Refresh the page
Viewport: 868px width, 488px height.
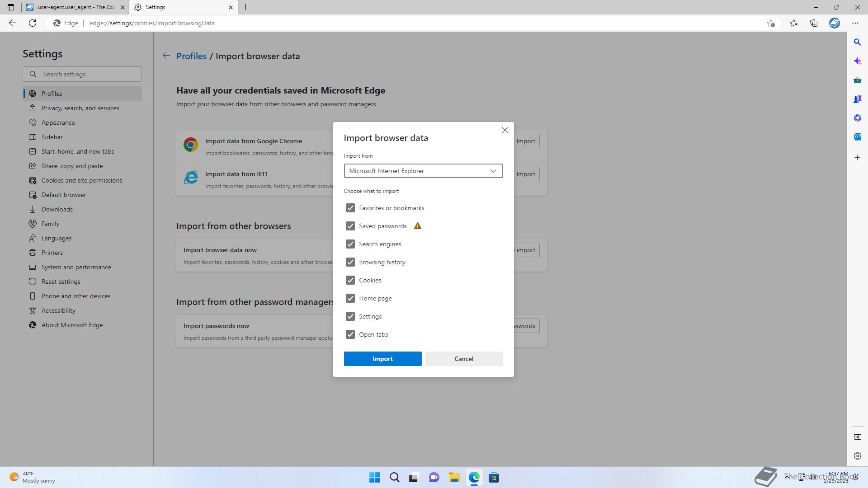click(33, 23)
